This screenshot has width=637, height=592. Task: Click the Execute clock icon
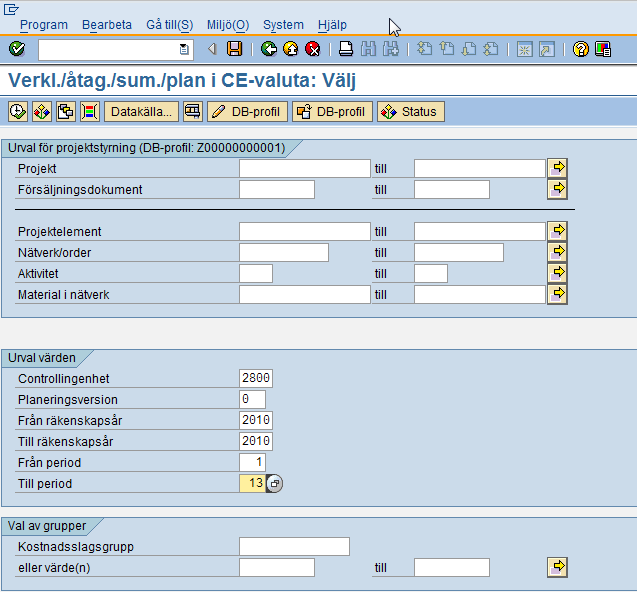pyautogui.click(x=18, y=111)
